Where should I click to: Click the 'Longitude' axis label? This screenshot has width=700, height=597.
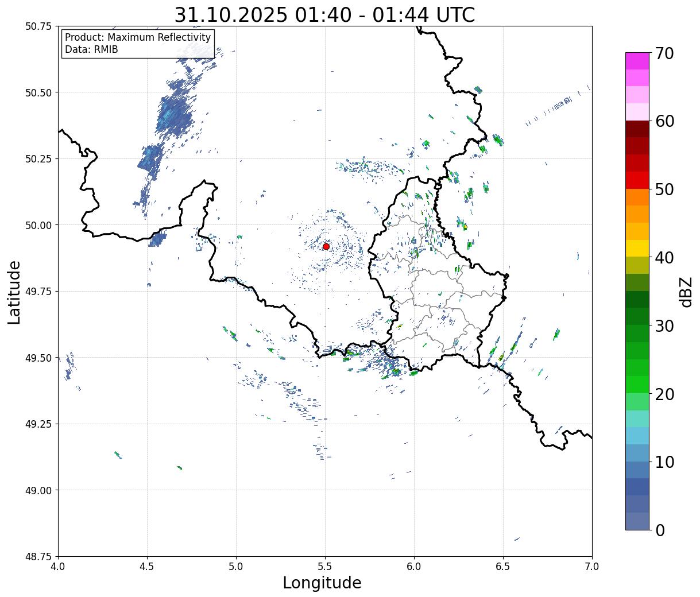[x=322, y=583]
